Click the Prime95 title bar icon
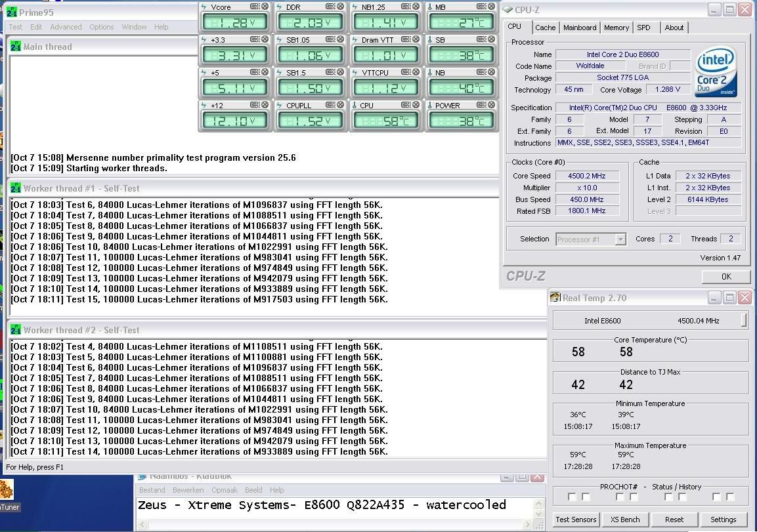This screenshot has width=757, height=532. [x=12, y=12]
